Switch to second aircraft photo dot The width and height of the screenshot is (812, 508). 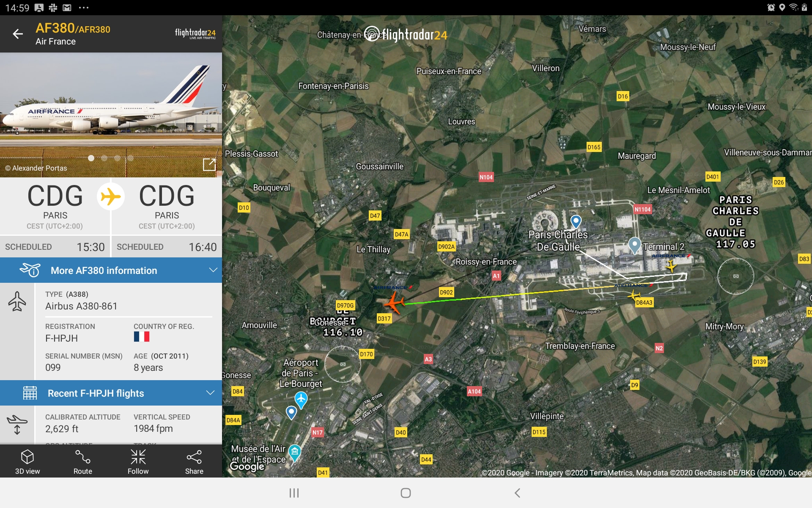tap(104, 158)
